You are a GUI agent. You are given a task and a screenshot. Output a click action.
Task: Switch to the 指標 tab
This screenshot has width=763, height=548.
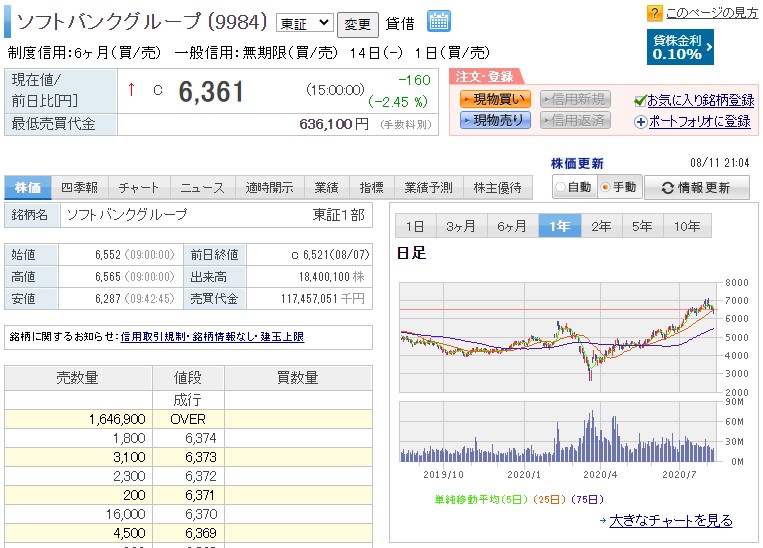pos(371,187)
